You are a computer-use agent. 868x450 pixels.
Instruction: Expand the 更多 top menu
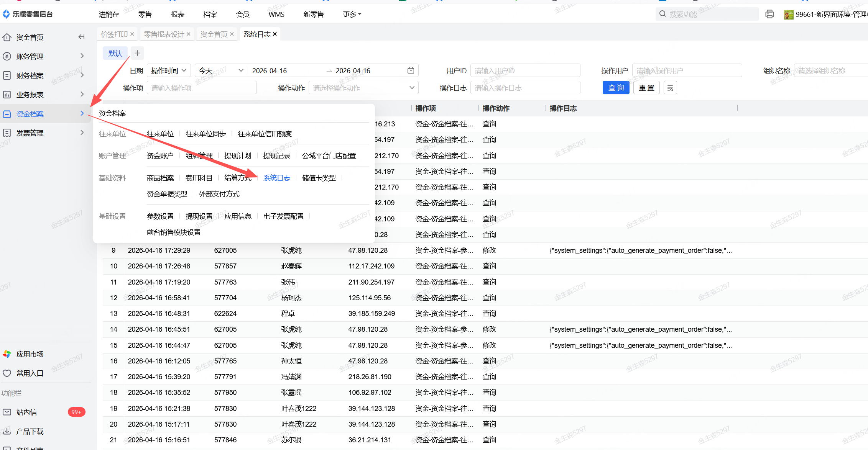(x=352, y=14)
